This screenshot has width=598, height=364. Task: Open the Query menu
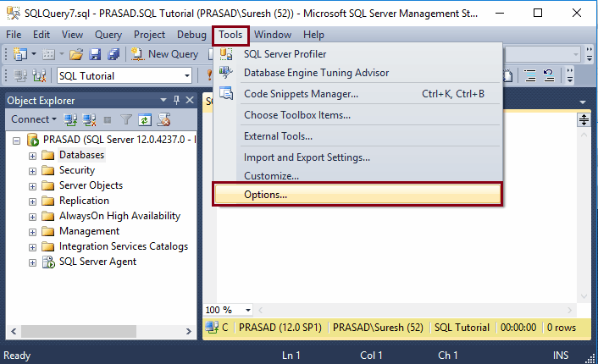[108, 35]
